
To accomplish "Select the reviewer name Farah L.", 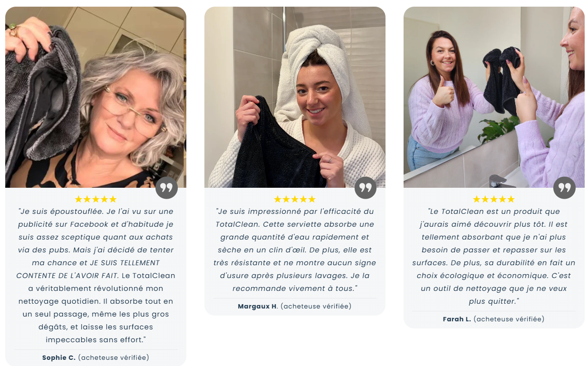I will (x=457, y=319).
